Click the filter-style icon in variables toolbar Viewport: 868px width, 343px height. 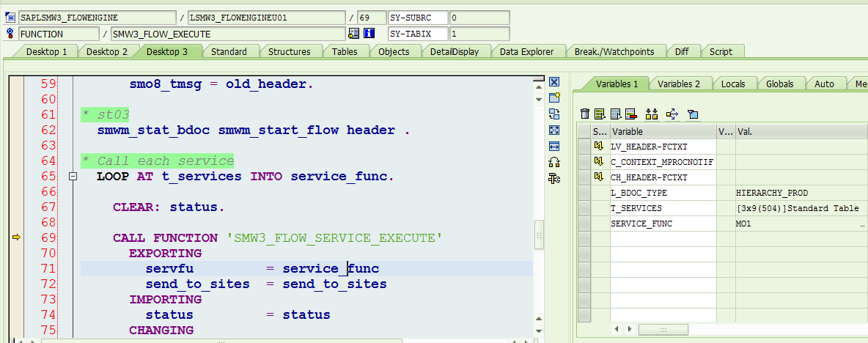pos(693,114)
